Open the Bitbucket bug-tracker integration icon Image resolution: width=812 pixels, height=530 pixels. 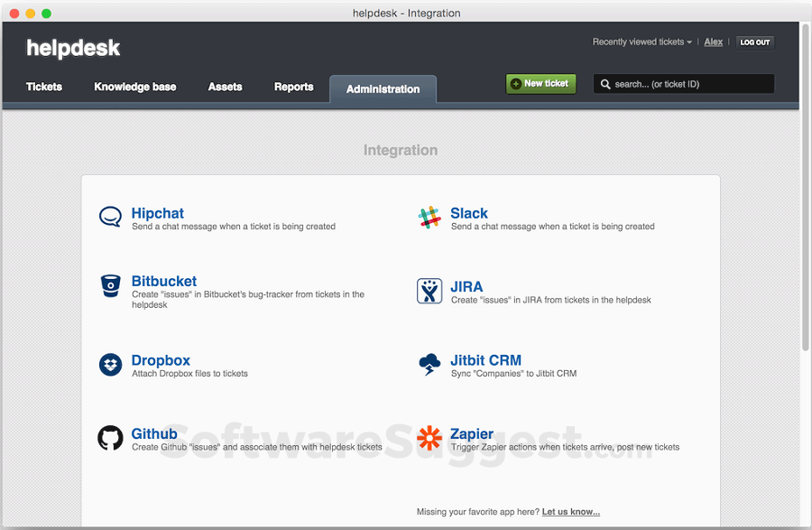point(110,286)
